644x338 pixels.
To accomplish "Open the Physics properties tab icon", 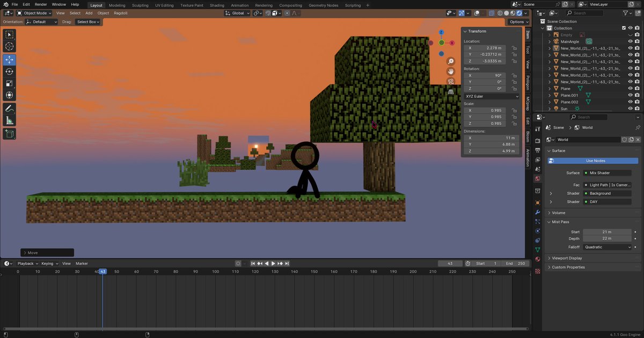I will point(538,231).
